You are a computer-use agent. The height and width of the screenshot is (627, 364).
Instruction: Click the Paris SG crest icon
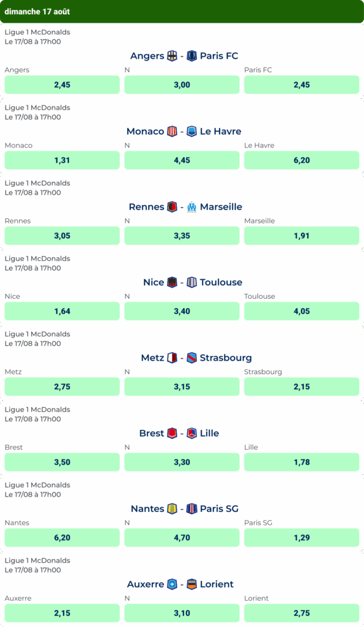192,509
